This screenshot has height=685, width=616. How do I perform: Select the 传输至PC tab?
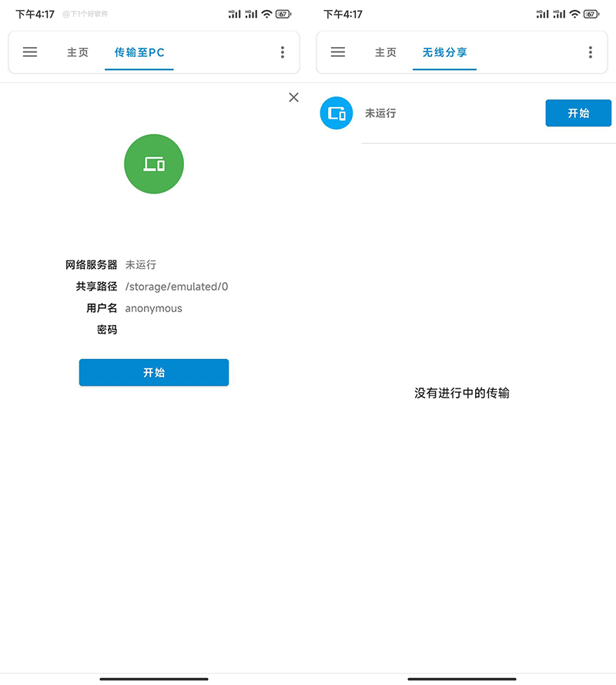click(139, 52)
